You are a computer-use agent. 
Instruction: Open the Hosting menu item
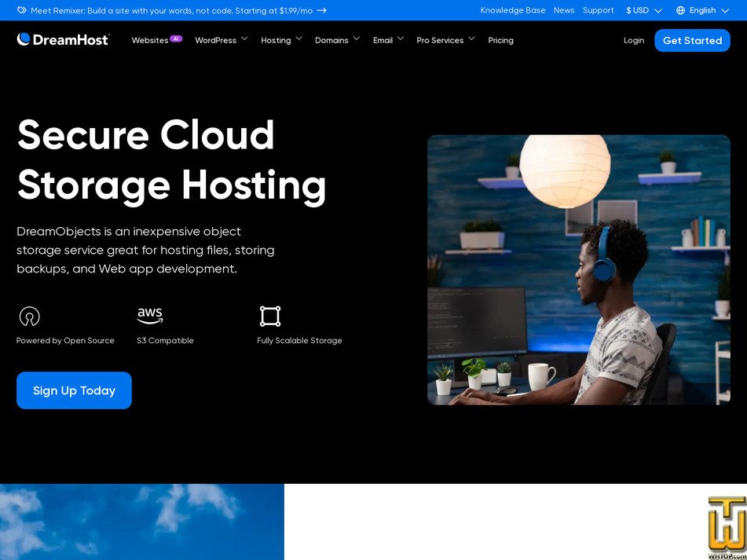276,41
